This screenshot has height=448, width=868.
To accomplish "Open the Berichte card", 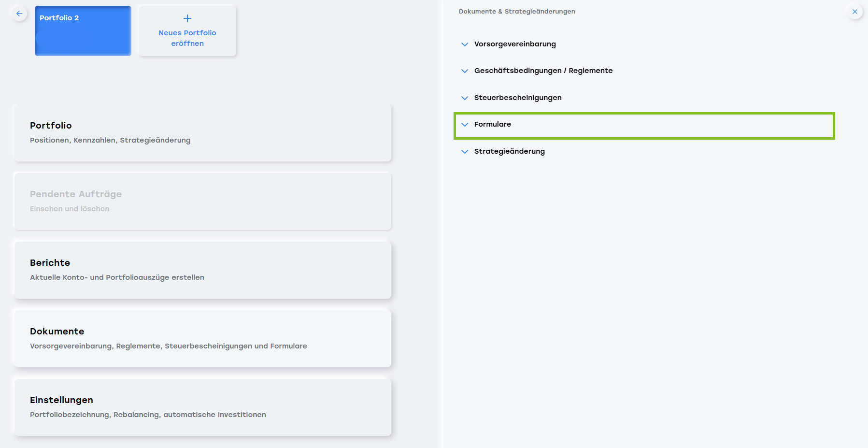I will pyautogui.click(x=203, y=270).
